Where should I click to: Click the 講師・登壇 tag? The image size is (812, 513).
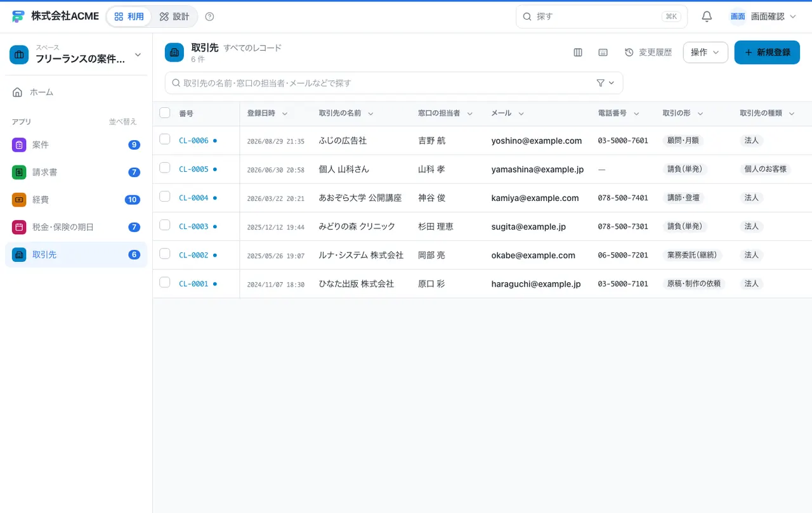[684, 198]
